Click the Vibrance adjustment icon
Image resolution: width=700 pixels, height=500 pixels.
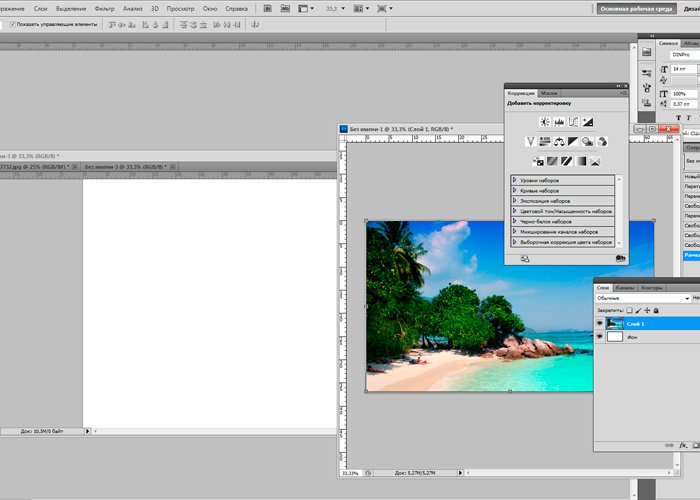(531, 141)
